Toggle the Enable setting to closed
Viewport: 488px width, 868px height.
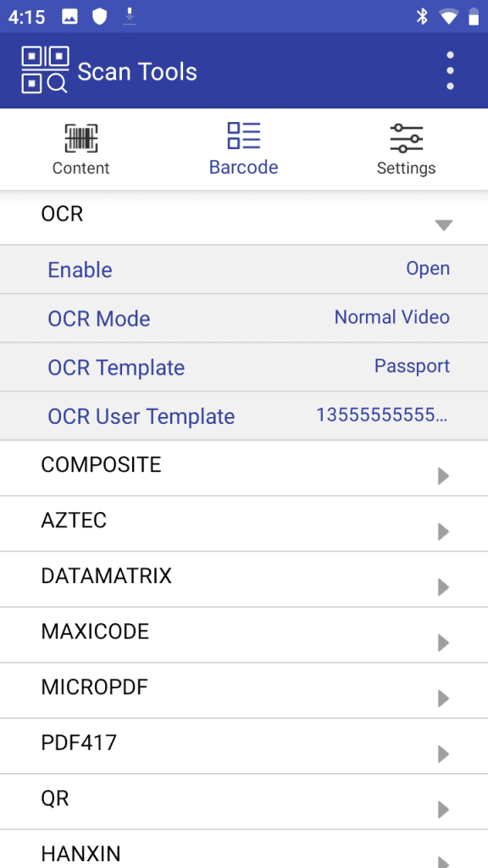[x=244, y=269]
